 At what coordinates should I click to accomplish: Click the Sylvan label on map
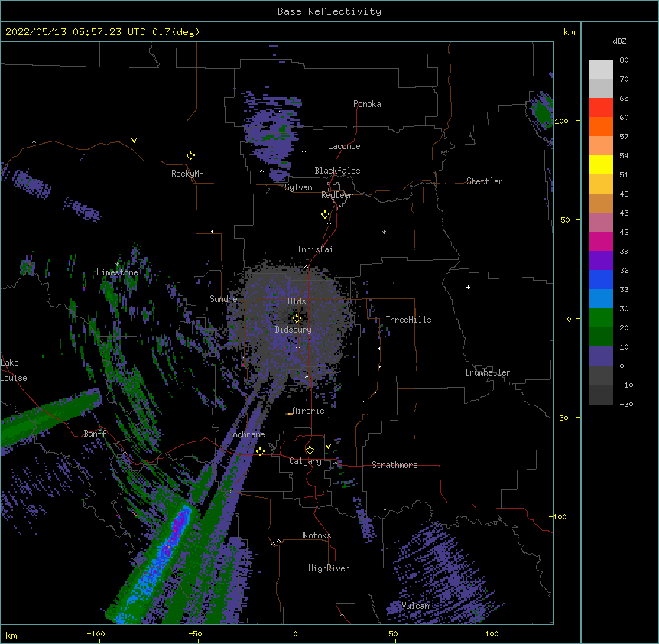coord(298,187)
